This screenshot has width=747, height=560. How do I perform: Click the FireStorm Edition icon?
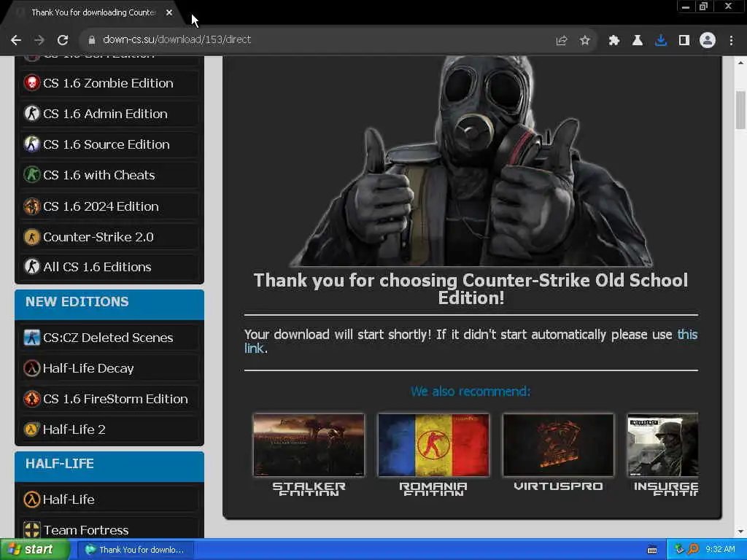pos(32,399)
